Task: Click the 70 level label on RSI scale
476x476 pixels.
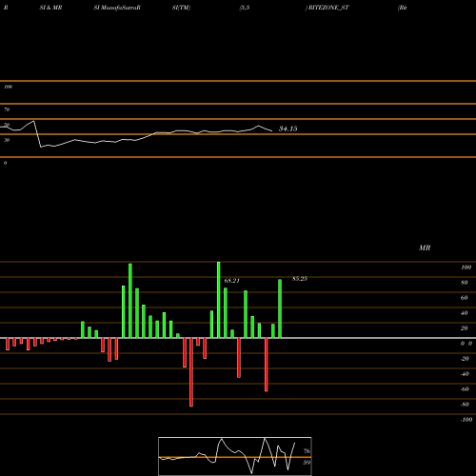Action: click(x=7, y=109)
